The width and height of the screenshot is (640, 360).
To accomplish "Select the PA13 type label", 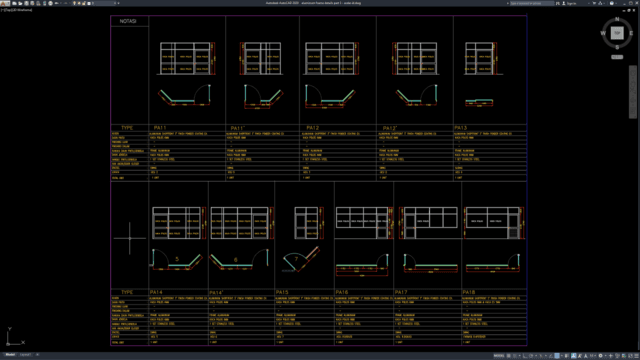I will (x=461, y=128).
